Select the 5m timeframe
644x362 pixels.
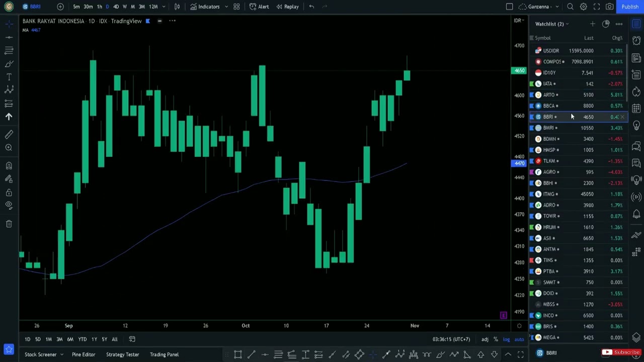pos(76,7)
